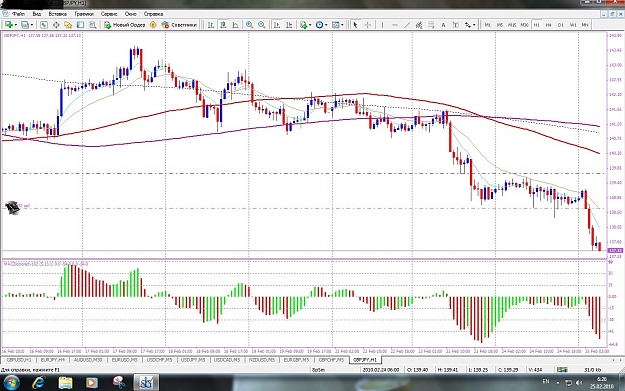Open the Вставка menu
625x391 pixels.
58,14
